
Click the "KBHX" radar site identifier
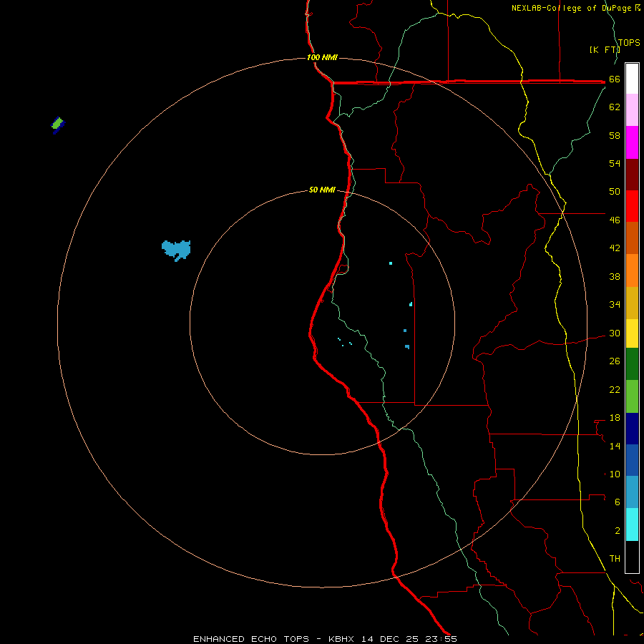pos(343,639)
